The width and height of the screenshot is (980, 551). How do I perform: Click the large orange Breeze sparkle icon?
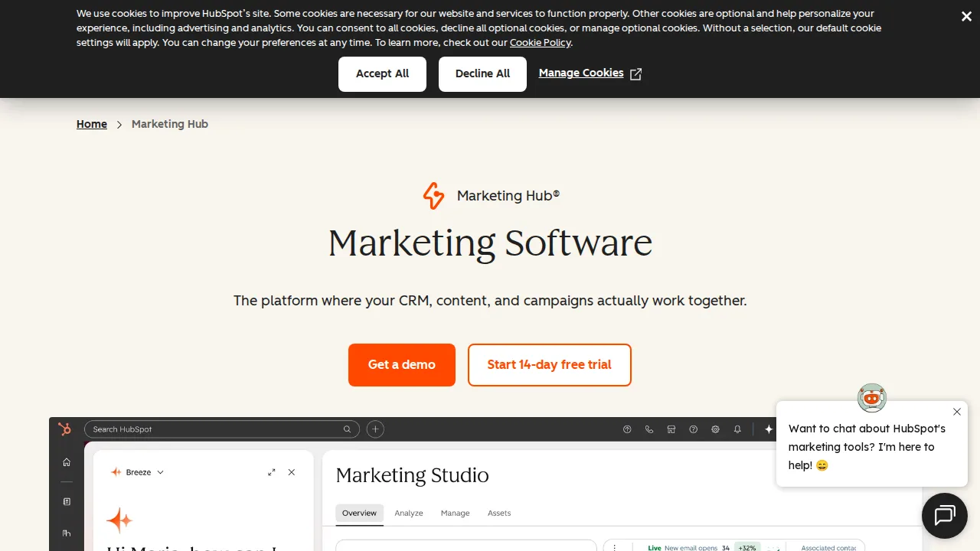pos(119,520)
